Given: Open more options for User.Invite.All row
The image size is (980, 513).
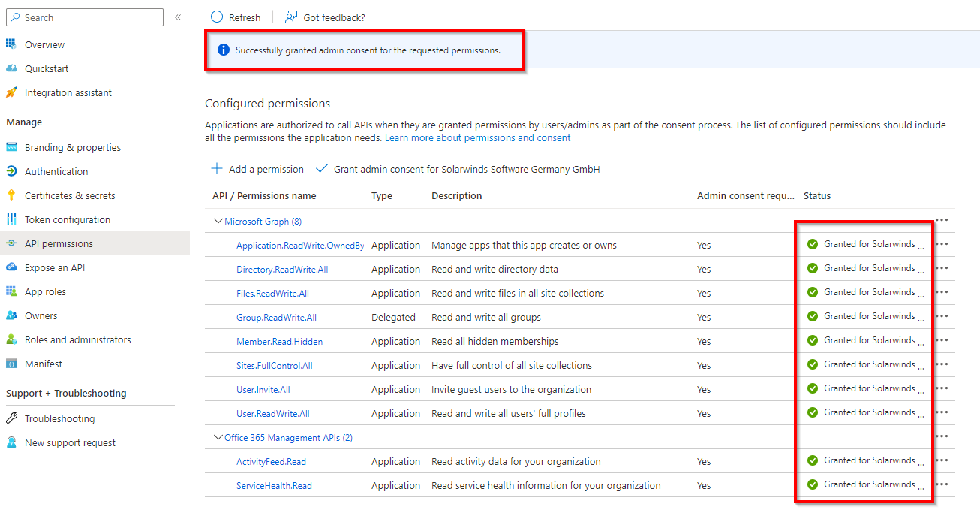Looking at the screenshot, I should pos(942,388).
